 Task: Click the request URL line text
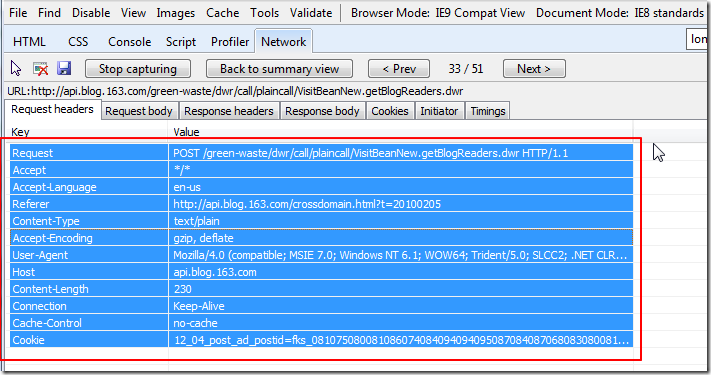coord(235,91)
